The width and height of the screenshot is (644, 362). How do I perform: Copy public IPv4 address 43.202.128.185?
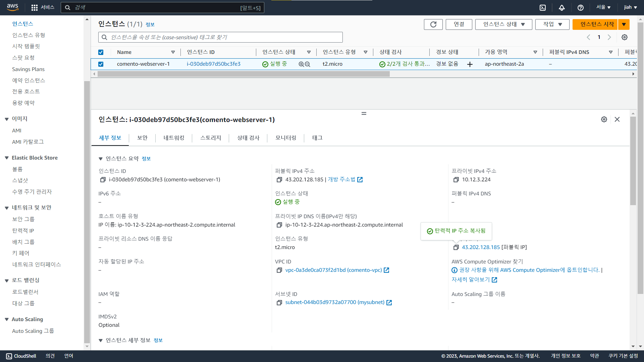[279, 180]
